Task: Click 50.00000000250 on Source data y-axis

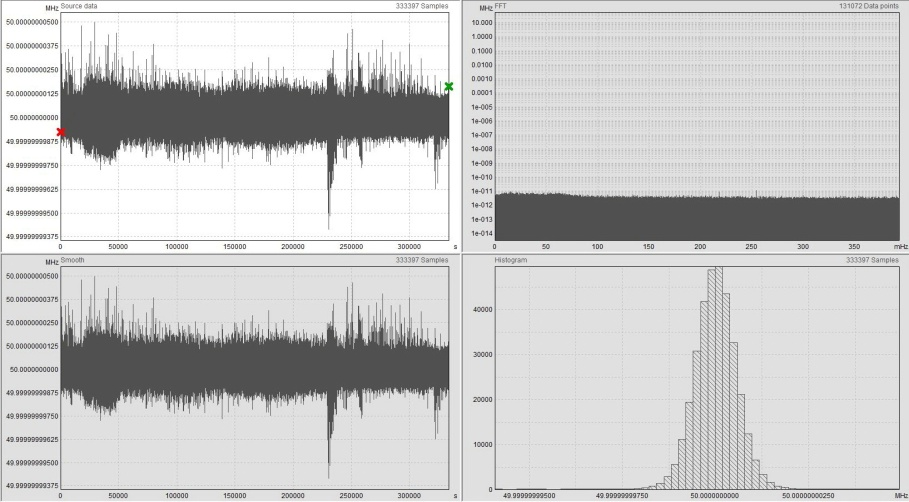Action: coord(32,70)
